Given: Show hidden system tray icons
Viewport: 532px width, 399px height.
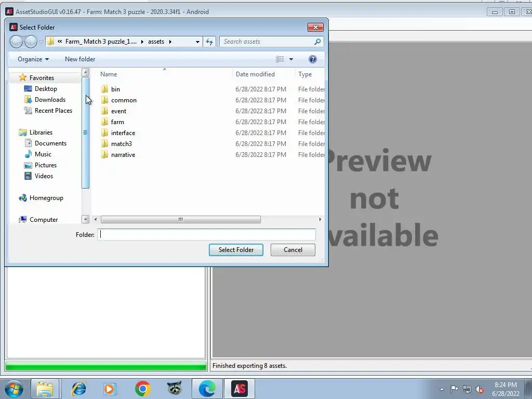Looking at the screenshot, I should pos(442,389).
